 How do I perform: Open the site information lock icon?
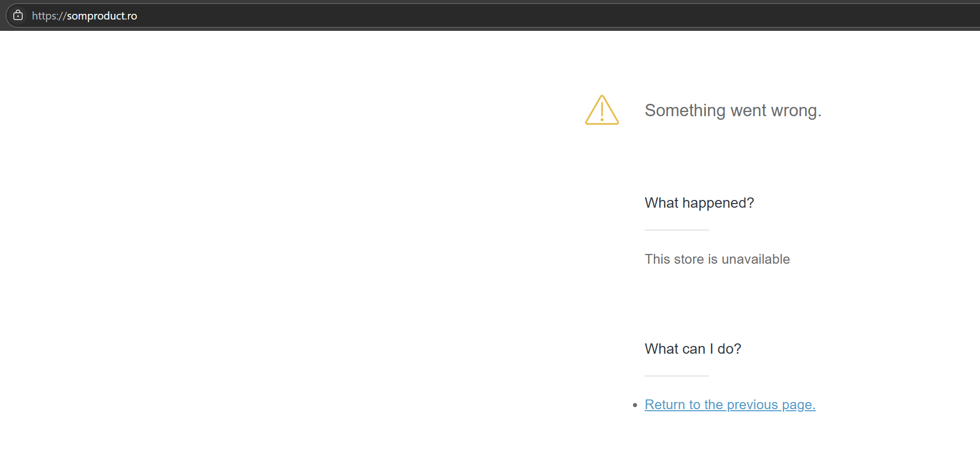[x=18, y=15]
